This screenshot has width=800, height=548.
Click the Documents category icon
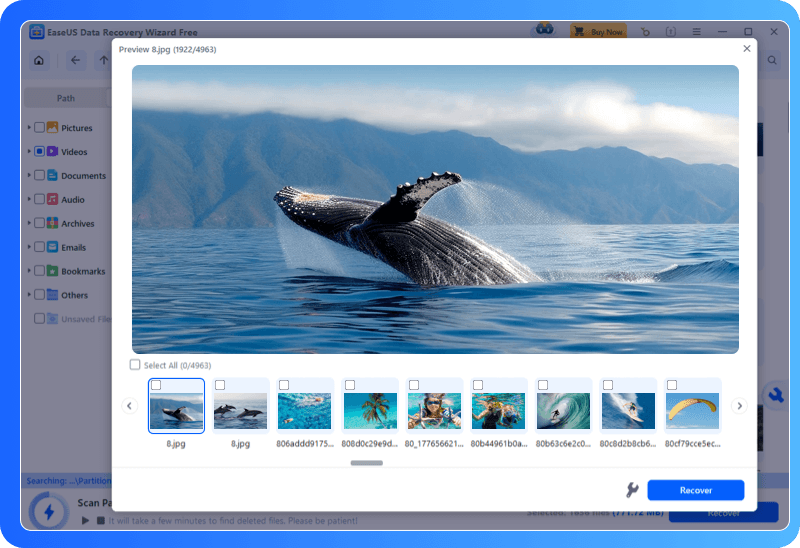click(x=52, y=176)
